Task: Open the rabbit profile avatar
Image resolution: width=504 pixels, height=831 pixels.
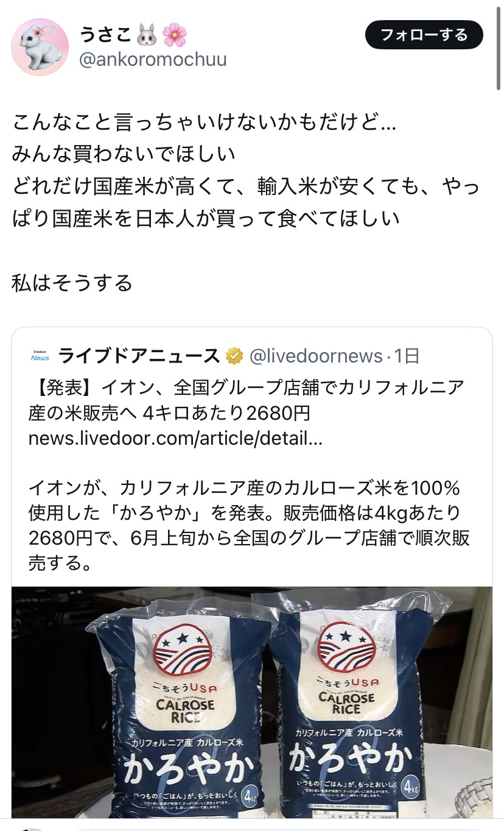Action: [40, 47]
